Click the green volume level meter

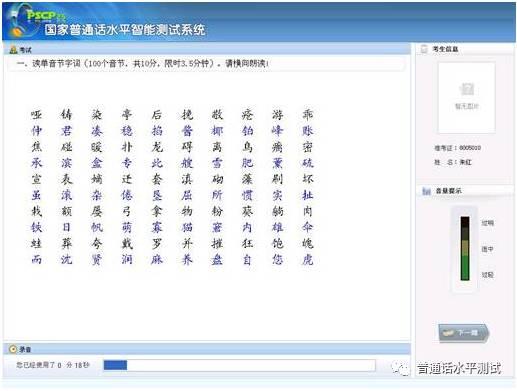(465, 248)
